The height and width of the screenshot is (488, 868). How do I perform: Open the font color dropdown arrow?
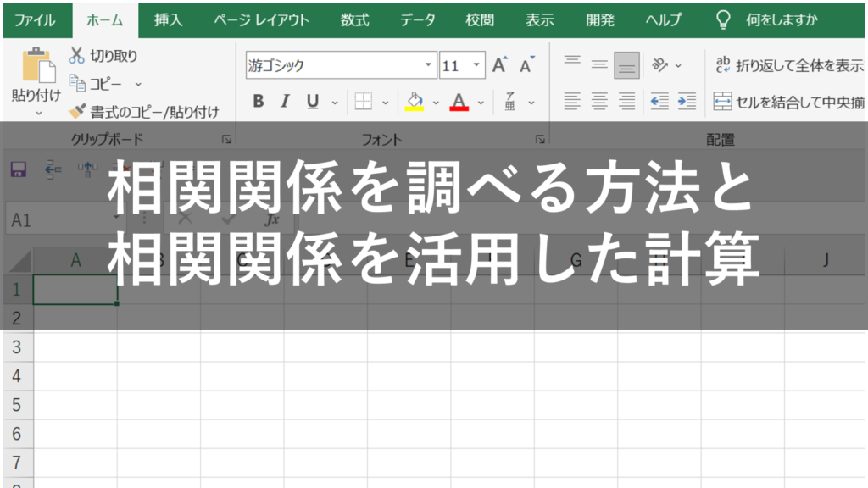tap(481, 103)
